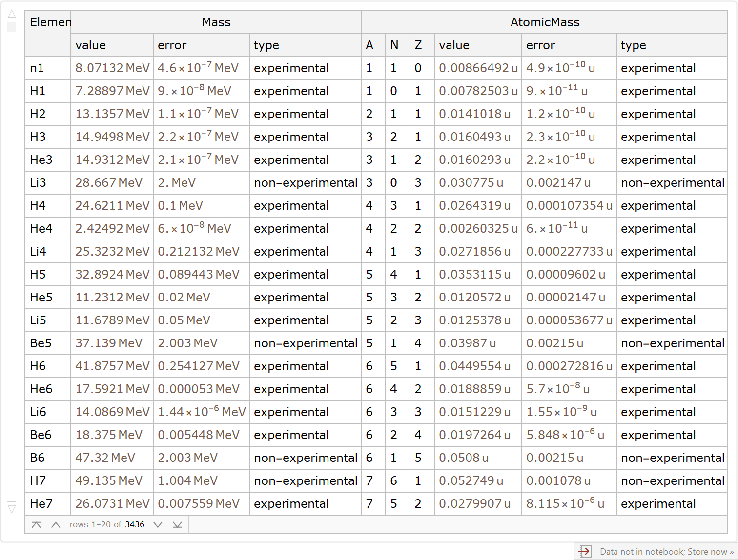
Task: Click the A column header
Action: [x=369, y=45]
